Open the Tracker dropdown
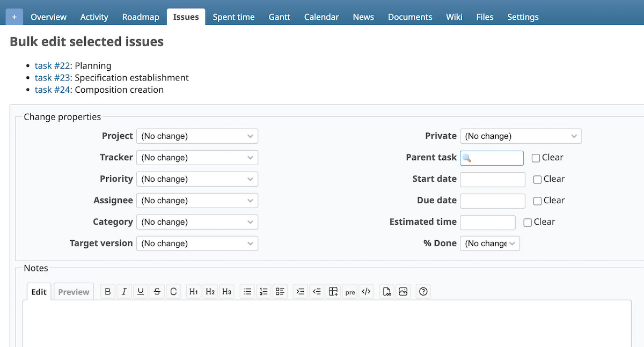Viewport: 644px width, 347px height. click(197, 157)
